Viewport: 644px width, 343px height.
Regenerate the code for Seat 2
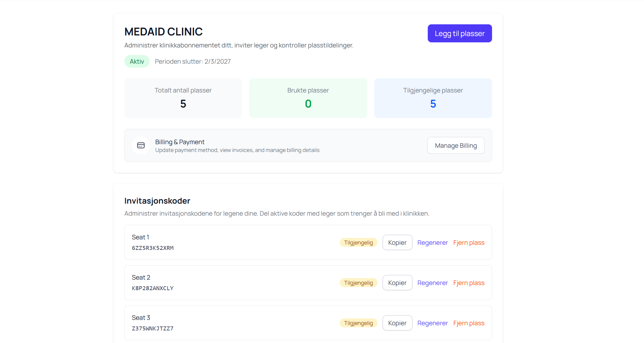coord(433,283)
